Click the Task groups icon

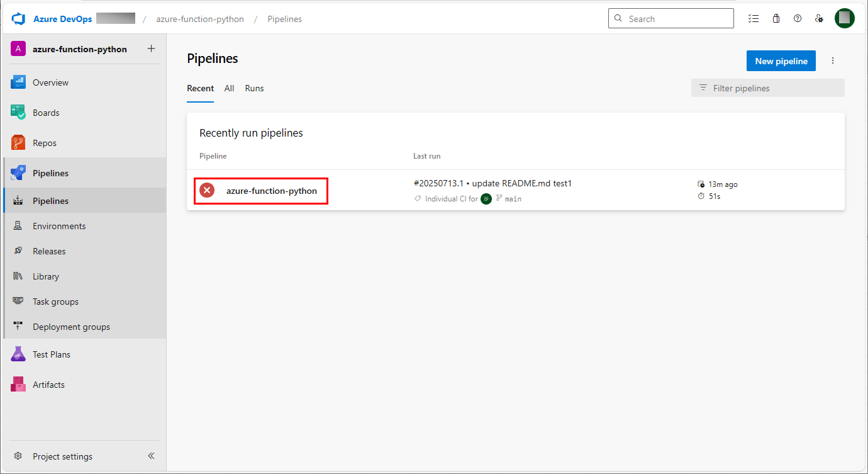18,302
